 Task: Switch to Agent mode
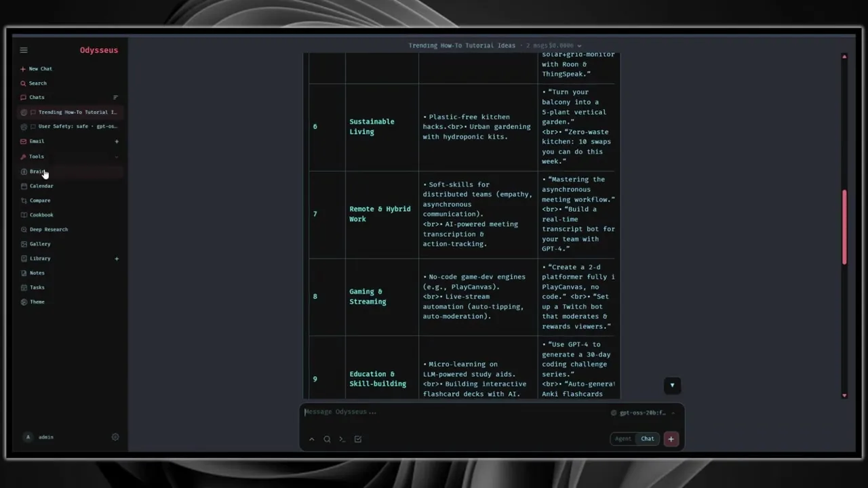pos(623,439)
